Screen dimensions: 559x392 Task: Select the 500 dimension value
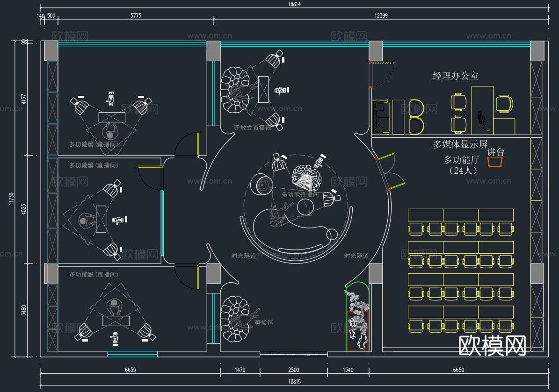coord(51,15)
